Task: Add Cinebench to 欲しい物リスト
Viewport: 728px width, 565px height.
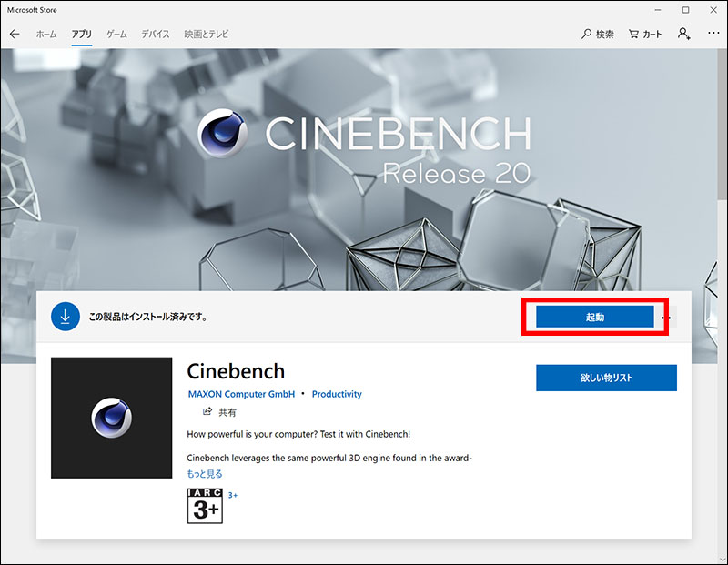Action: 606,378
